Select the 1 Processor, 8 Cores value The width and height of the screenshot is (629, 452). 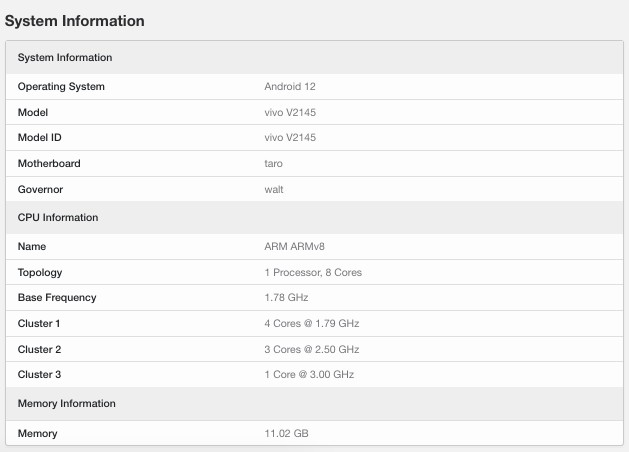(313, 272)
